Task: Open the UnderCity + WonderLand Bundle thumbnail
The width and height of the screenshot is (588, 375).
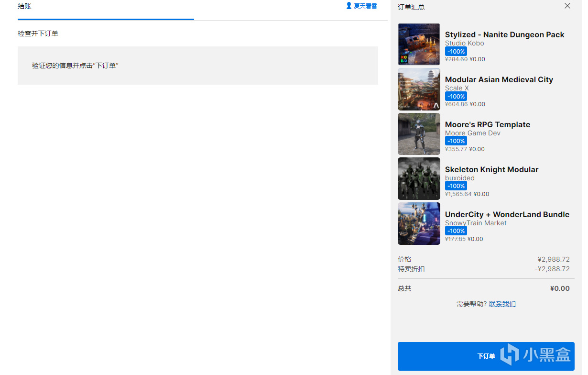Action: point(419,224)
